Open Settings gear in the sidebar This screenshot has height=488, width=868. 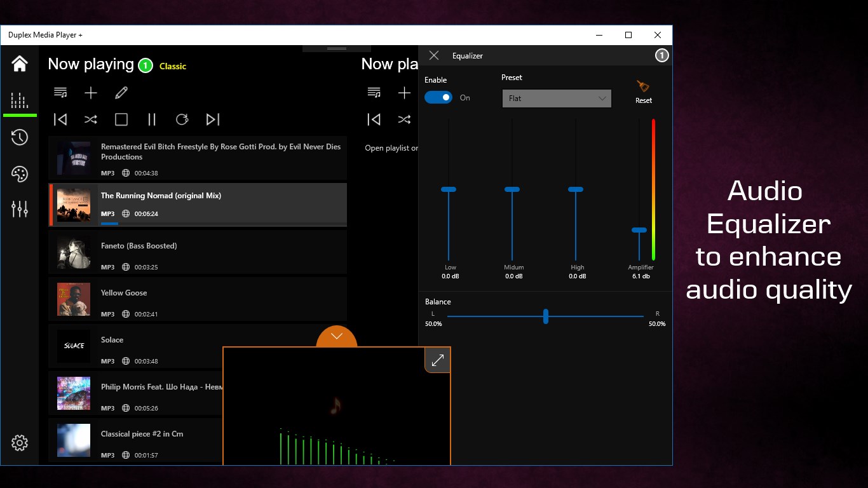click(x=20, y=443)
